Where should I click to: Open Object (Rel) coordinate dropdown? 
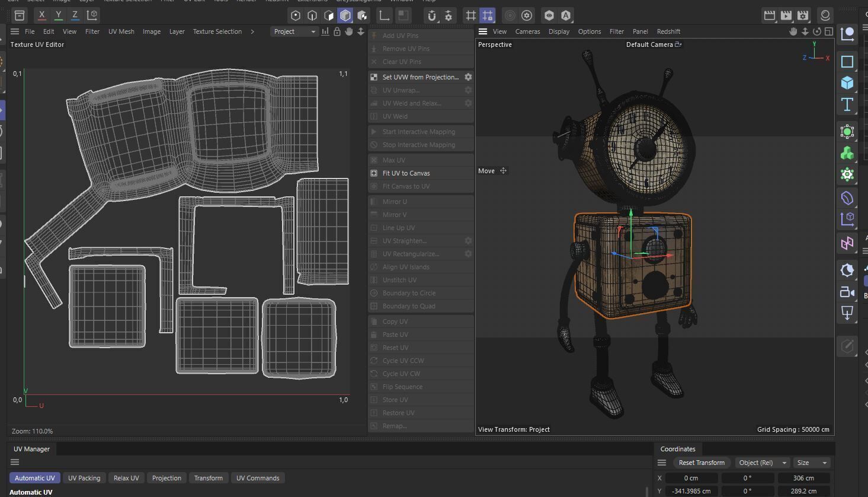coord(762,463)
